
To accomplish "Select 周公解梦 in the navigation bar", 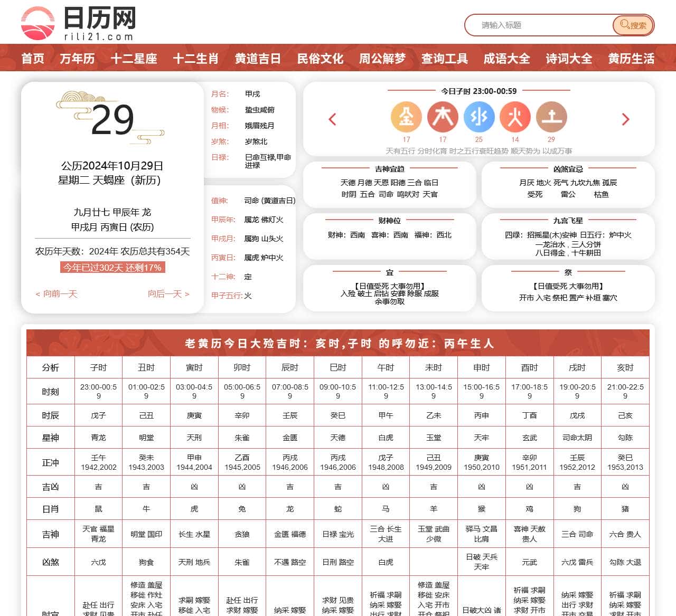I will pos(382,58).
